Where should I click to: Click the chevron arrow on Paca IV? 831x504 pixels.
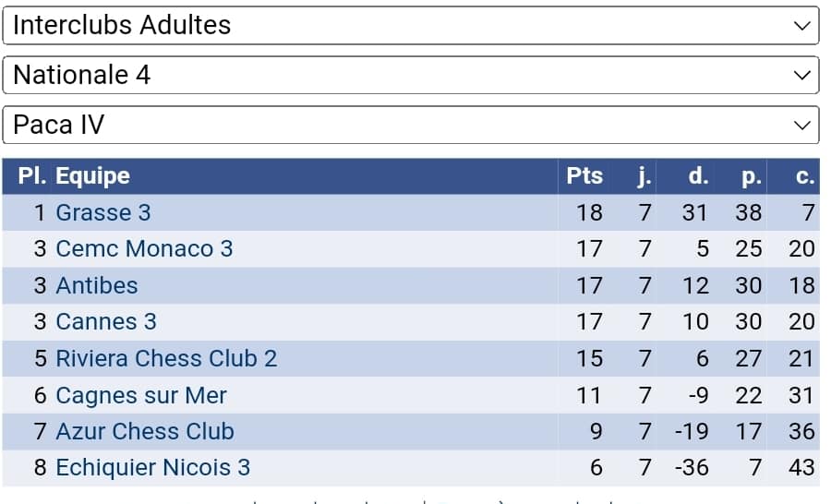(801, 126)
